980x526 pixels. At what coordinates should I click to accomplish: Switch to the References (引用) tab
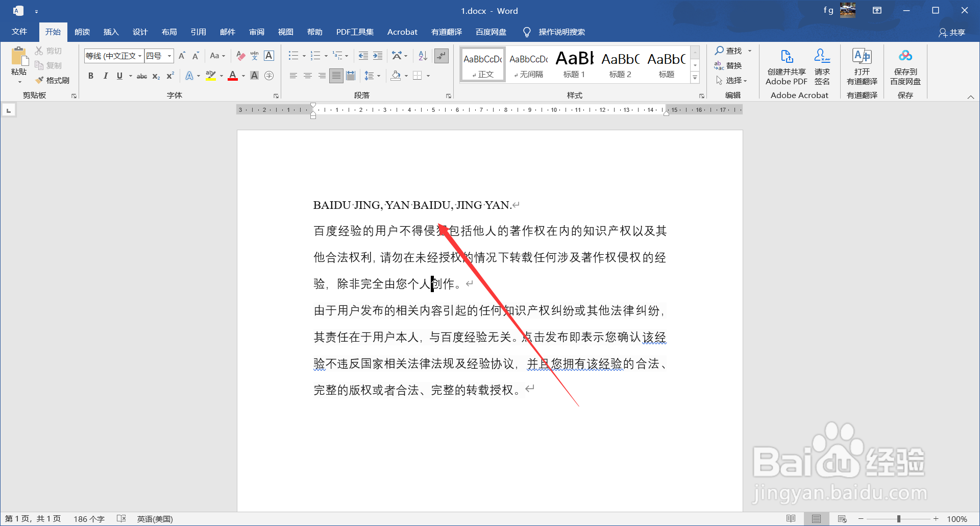[198, 32]
